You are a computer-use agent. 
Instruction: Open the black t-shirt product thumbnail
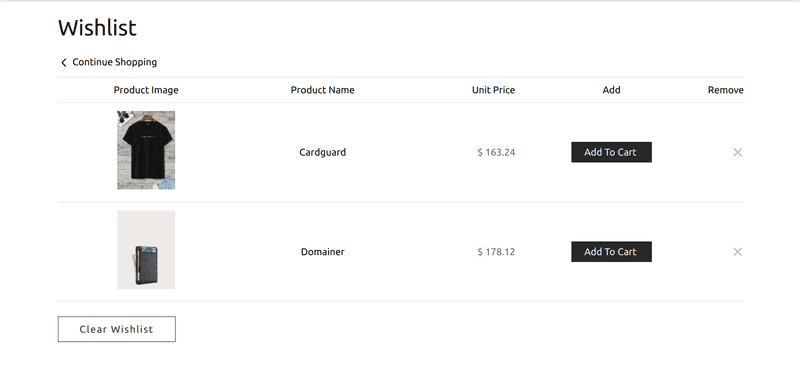(x=146, y=150)
